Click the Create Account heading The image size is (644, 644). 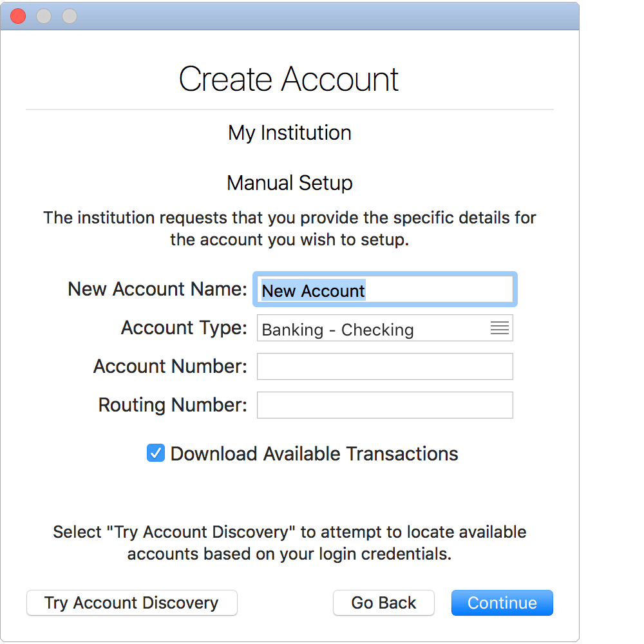click(x=289, y=79)
